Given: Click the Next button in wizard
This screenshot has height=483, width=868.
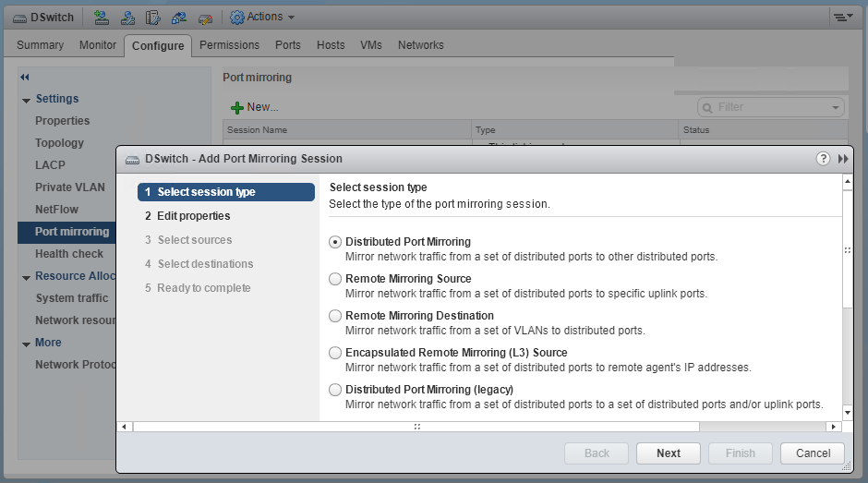Looking at the screenshot, I should tap(669, 453).
